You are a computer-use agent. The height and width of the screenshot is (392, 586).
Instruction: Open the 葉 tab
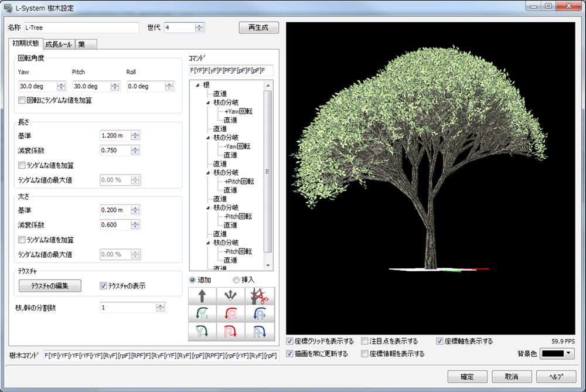click(x=86, y=44)
